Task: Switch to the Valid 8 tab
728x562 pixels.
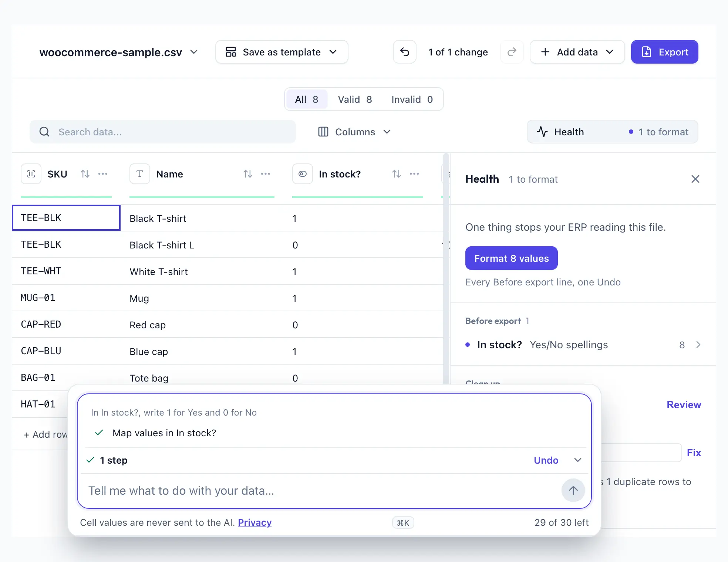Action: pos(355,99)
